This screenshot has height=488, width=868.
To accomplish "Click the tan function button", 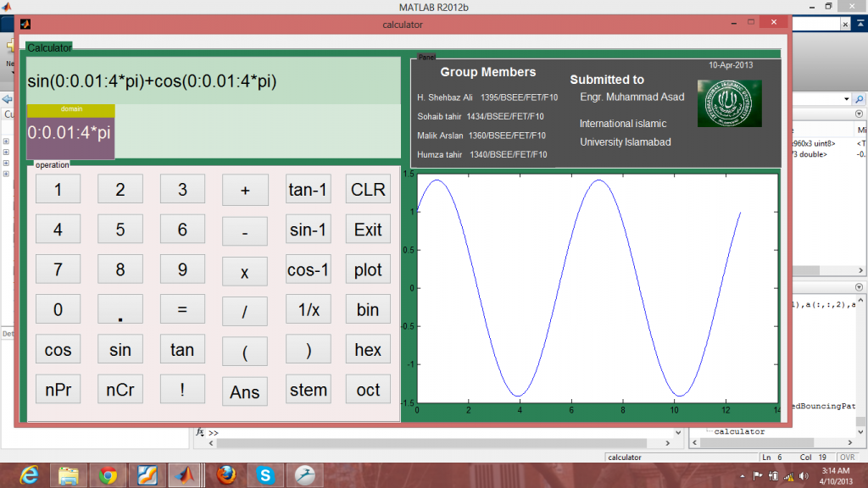I will 183,349.
